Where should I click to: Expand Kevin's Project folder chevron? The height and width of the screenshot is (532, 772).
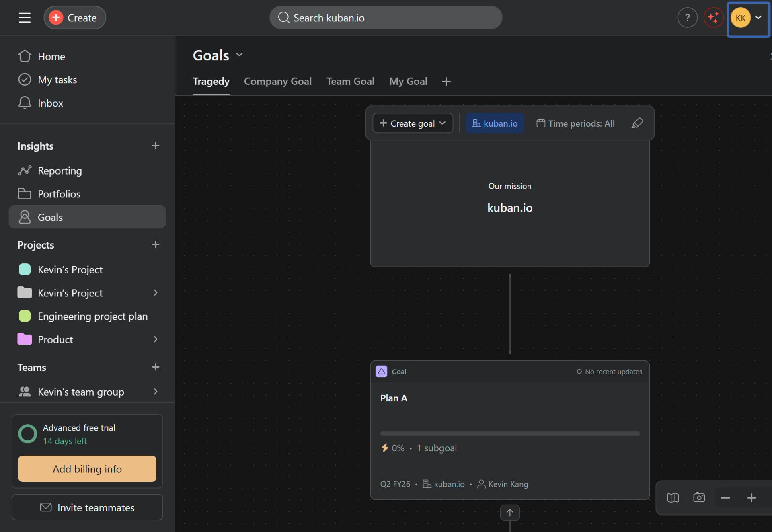(156, 293)
